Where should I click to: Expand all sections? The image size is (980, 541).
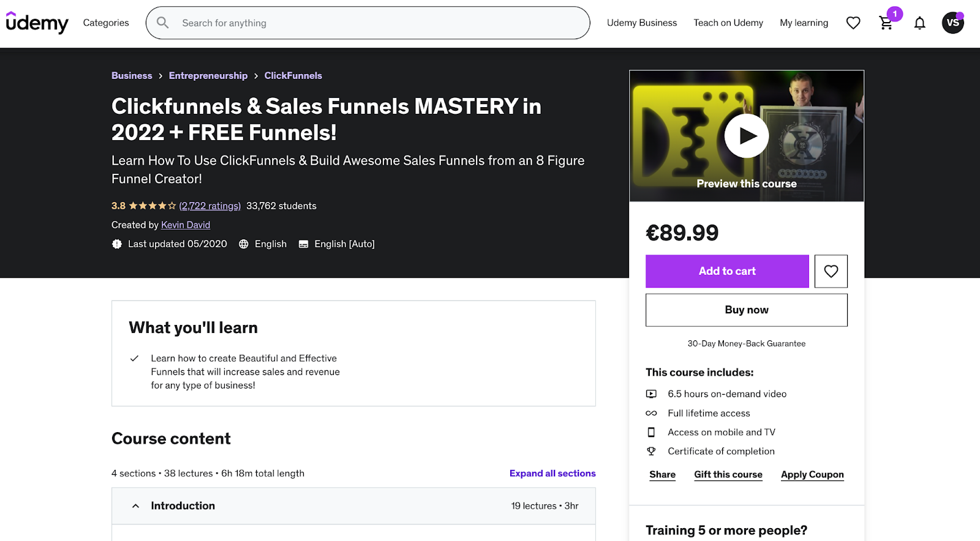click(552, 473)
